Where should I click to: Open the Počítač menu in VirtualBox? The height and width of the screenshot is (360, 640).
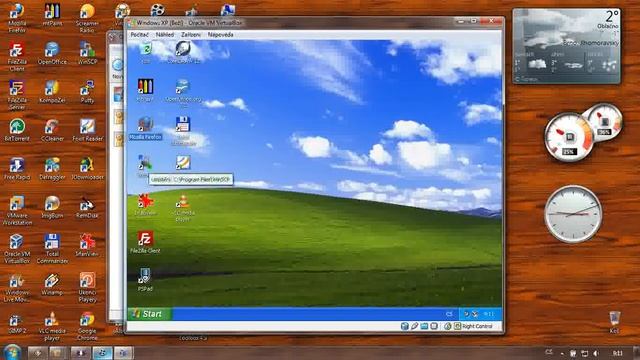coord(140,35)
